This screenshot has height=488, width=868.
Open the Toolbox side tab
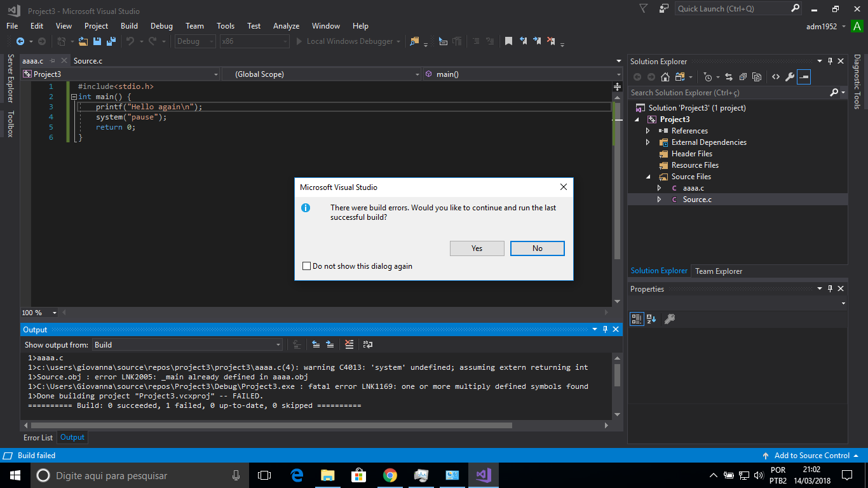tap(10, 124)
